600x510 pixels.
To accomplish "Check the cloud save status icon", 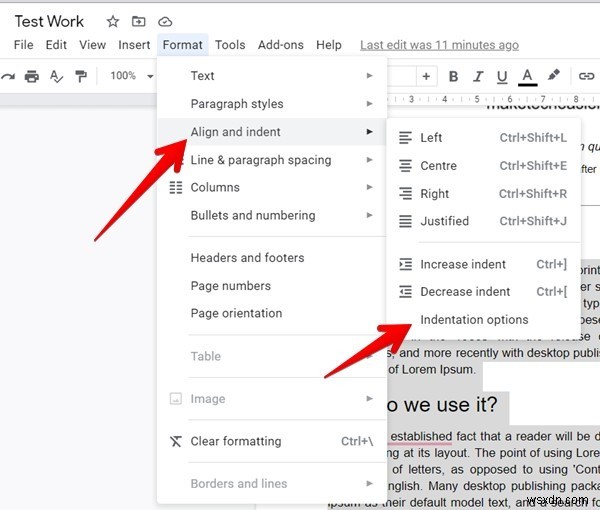I will [165, 22].
